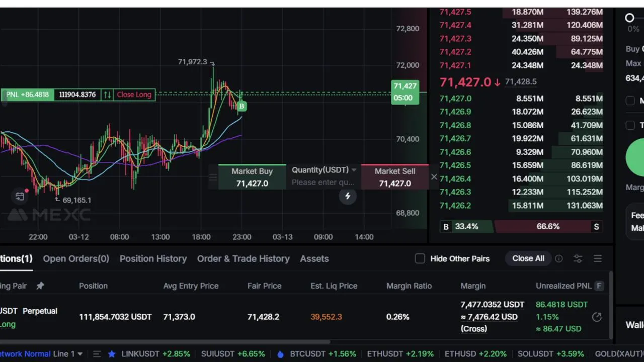Viewport: 644px width, 362px height.
Task: Click the reverse position arrows icon
Action: tap(107, 95)
